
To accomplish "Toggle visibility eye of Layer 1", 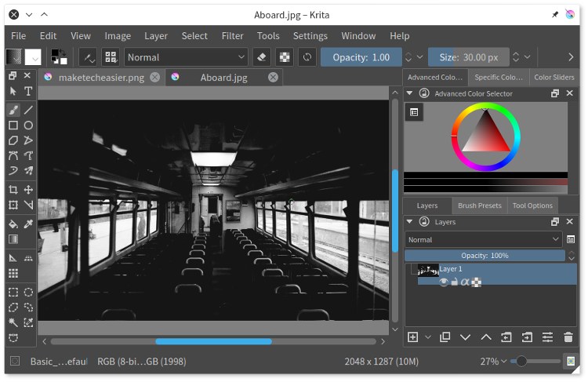I will (444, 282).
